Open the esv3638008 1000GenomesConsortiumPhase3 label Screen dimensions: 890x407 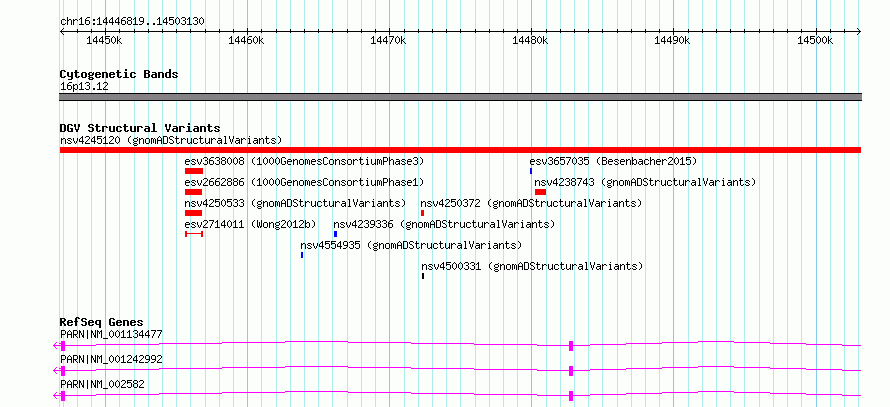304,161
